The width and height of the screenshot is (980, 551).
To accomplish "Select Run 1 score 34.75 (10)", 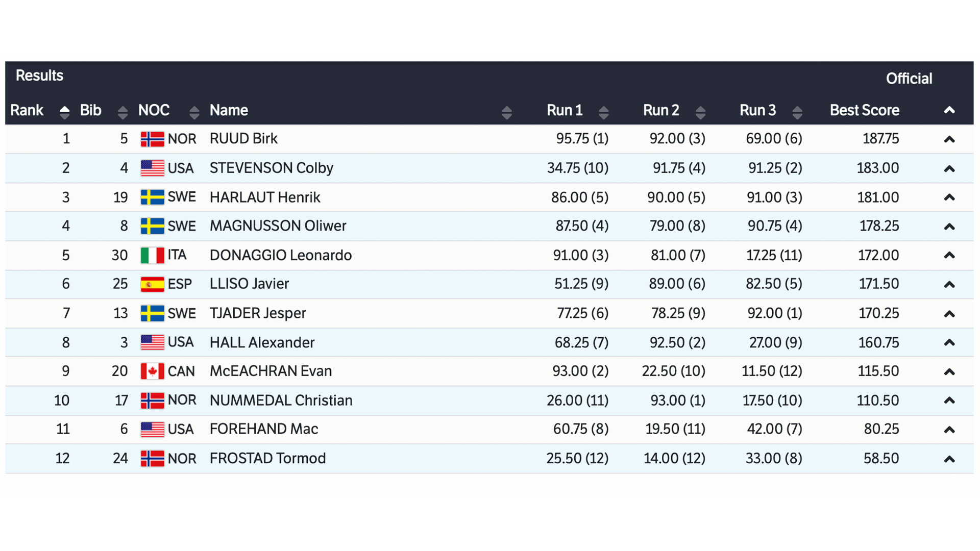I will coord(578,168).
